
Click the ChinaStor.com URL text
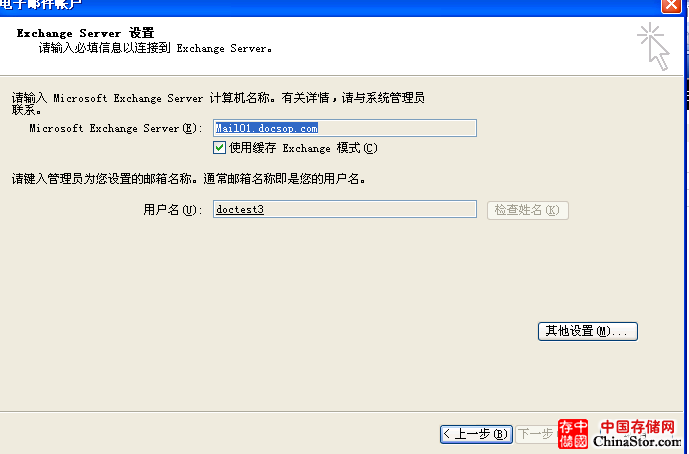(636, 441)
